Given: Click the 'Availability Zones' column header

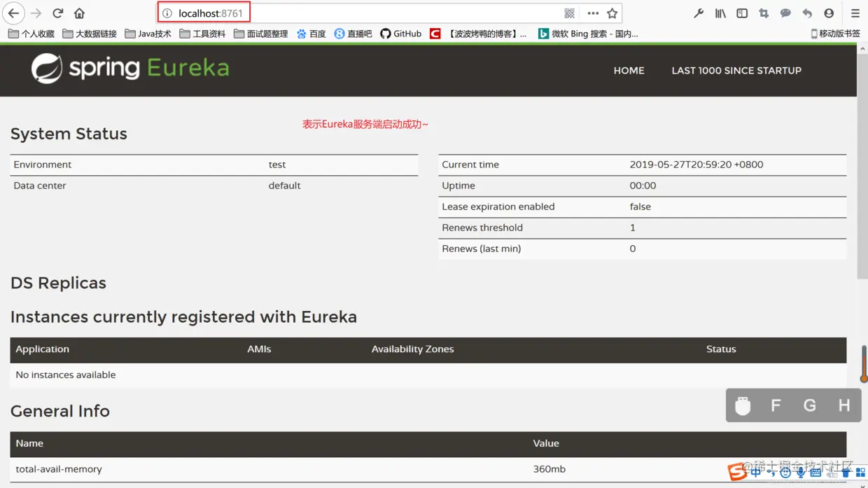Looking at the screenshot, I should 413,349.
